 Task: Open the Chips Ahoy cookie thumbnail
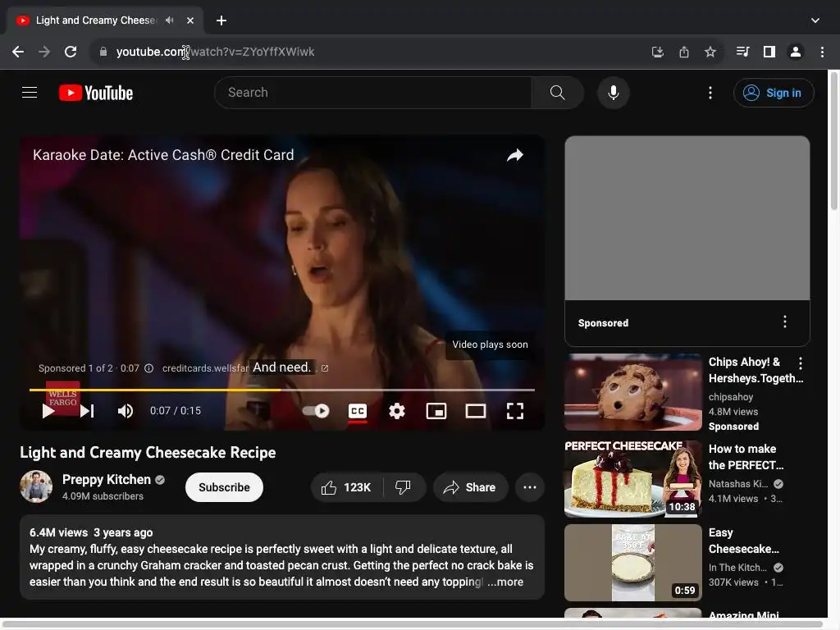(x=632, y=392)
